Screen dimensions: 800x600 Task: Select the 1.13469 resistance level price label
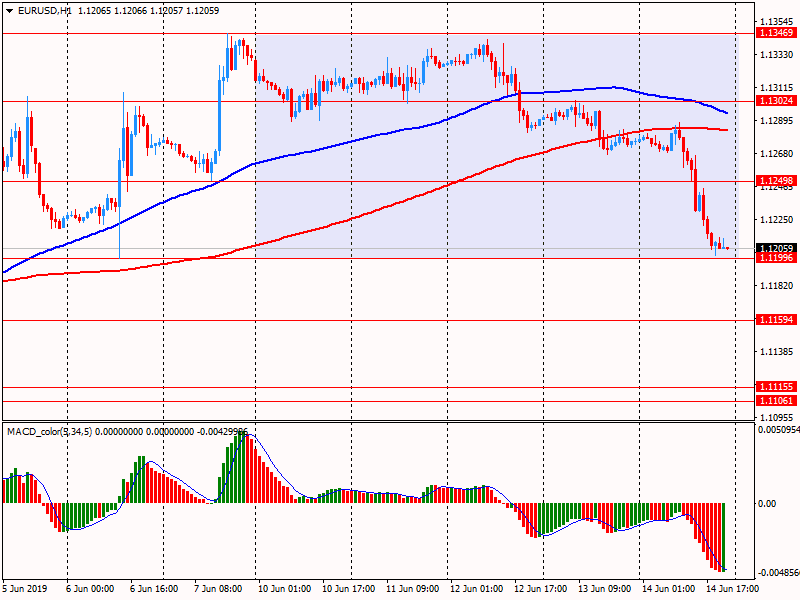(776, 33)
